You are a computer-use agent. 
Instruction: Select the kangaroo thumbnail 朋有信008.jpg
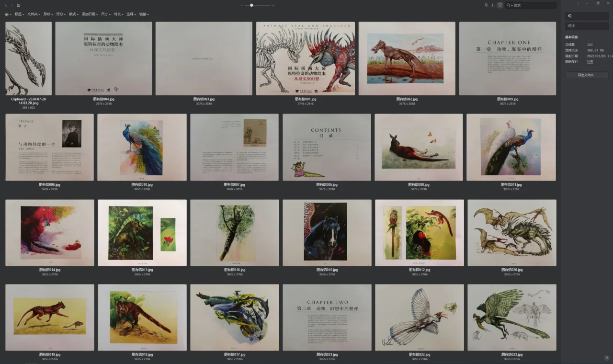coord(419,147)
